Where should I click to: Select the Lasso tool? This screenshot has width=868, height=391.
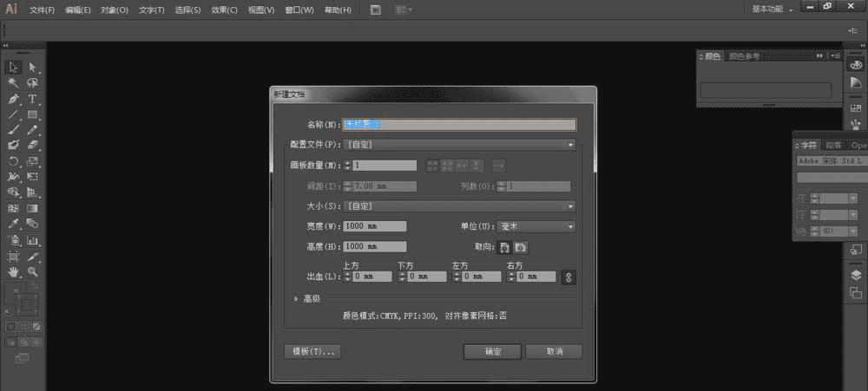(33, 83)
